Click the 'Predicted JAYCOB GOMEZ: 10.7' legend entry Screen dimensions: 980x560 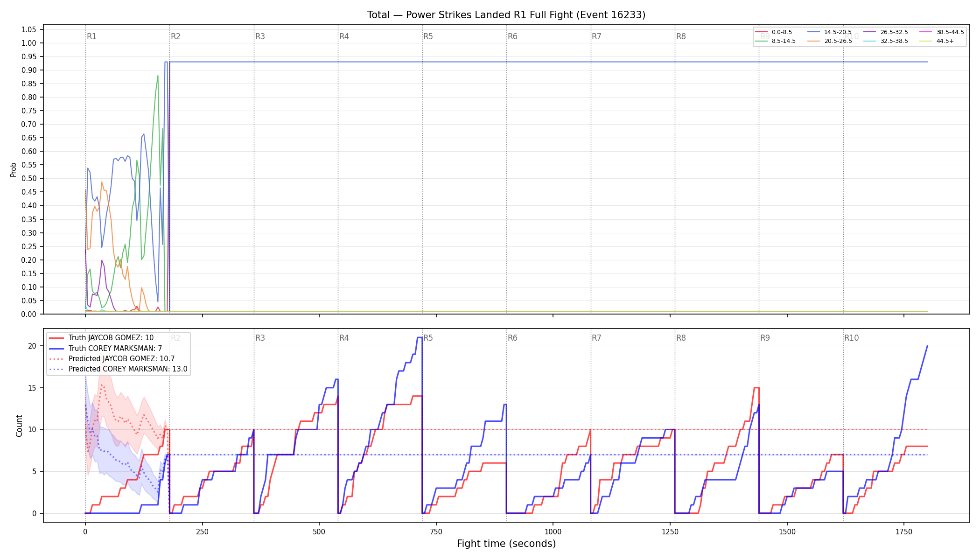(x=112, y=358)
